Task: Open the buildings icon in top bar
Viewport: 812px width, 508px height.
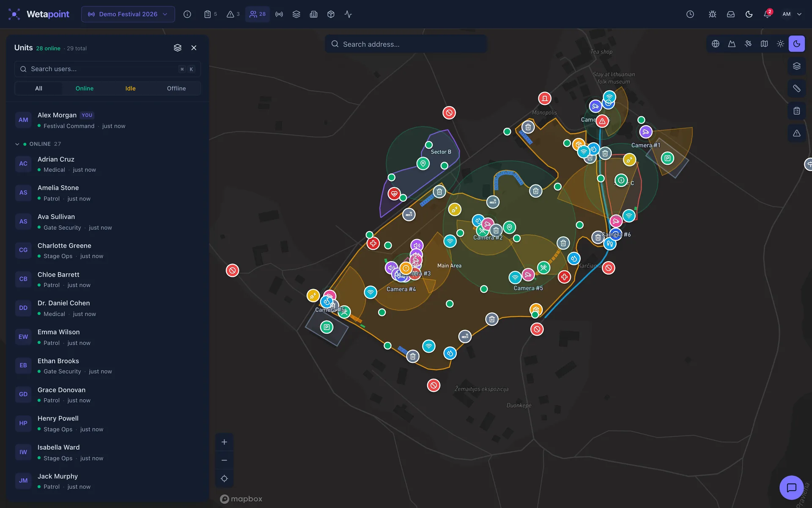Action: [313, 14]
